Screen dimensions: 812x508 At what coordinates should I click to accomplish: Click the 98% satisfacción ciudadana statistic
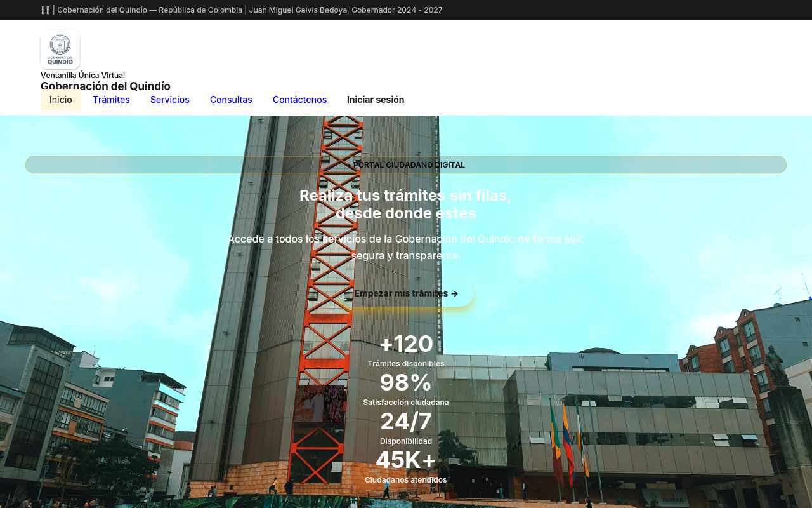pyautogui.click(x=406, y=389)
